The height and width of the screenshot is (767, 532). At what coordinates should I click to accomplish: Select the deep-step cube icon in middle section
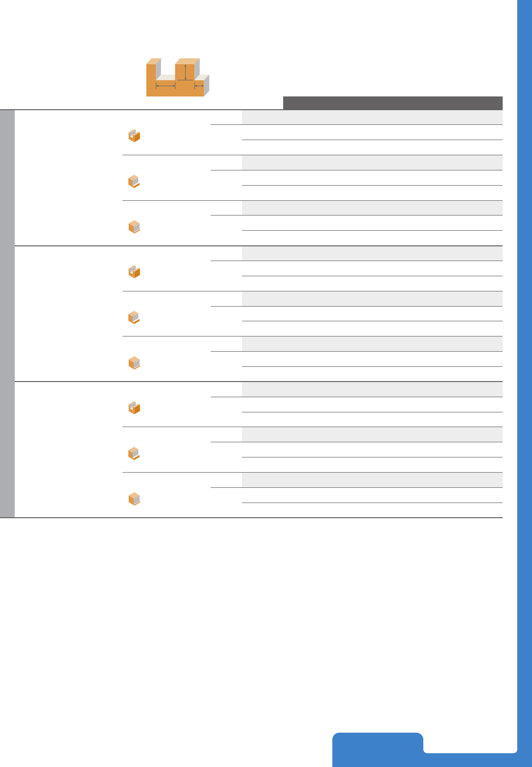[134, 317]
